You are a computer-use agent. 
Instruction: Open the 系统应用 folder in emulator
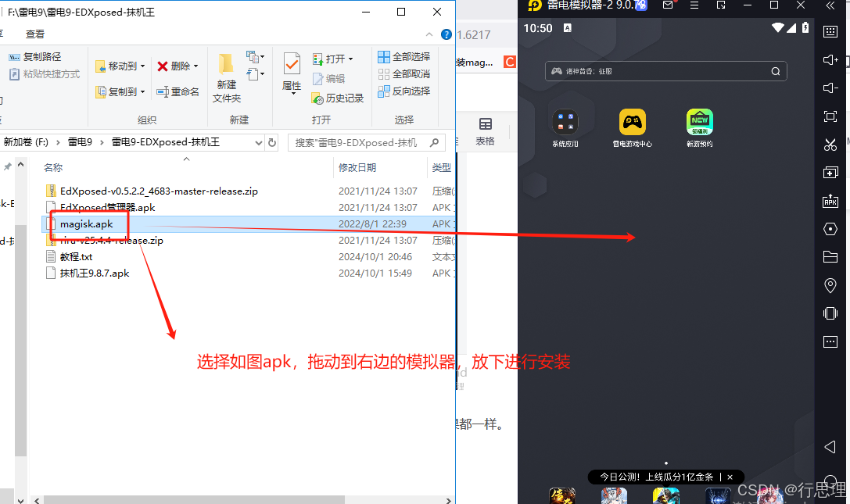565,128
